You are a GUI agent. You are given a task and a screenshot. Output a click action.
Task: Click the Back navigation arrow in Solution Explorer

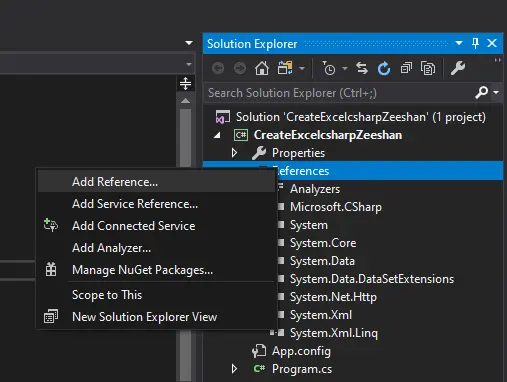pos(218,68)
